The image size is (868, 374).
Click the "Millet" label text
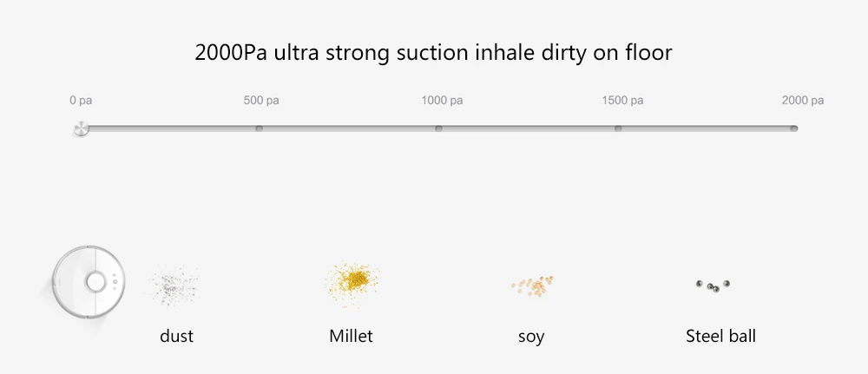click(351, 336)
